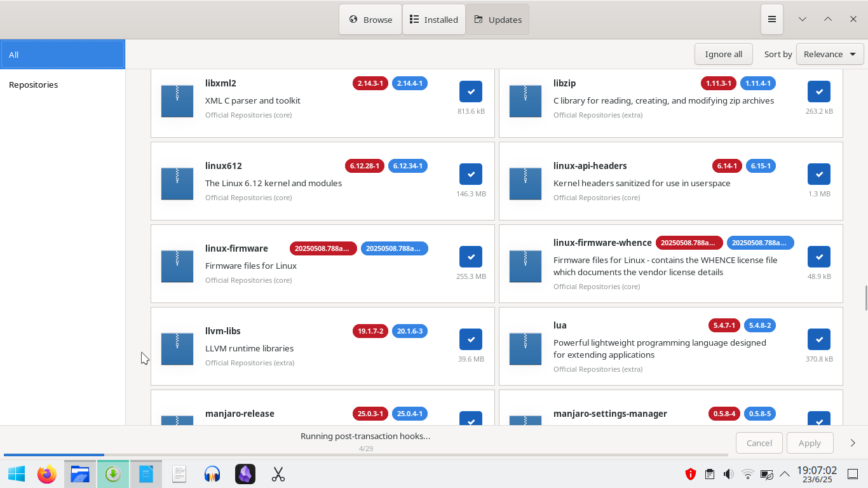Uncheck the linux-firmware-whence update checkbox
The width and height of the screenshot is (868, 488).
819,257
